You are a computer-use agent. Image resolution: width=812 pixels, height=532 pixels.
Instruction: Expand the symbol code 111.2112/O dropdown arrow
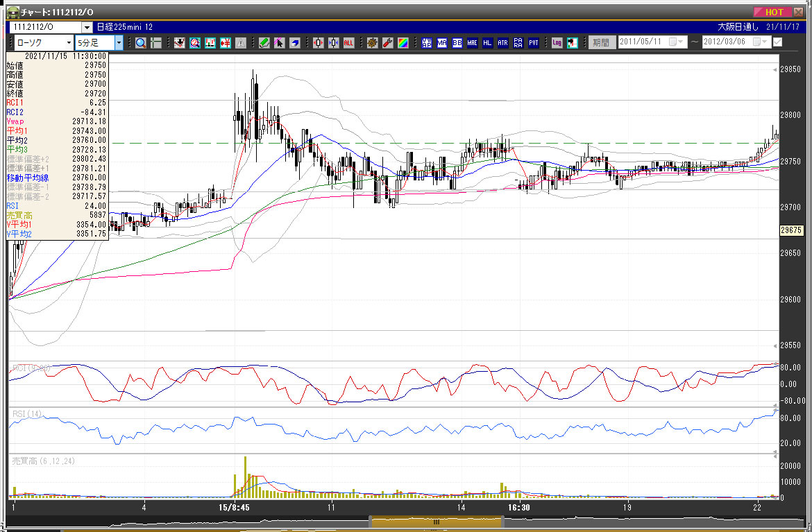pos(87,27)
